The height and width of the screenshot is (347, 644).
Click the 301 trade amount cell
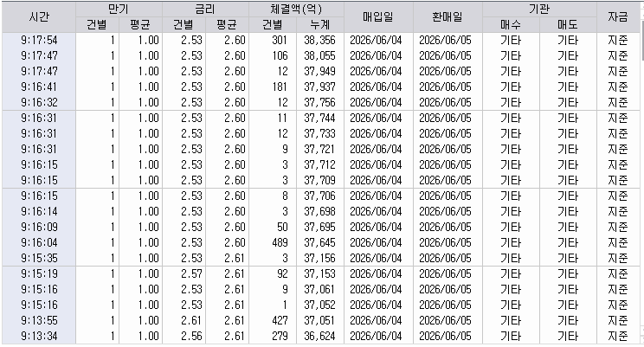[x=273, y=41]
